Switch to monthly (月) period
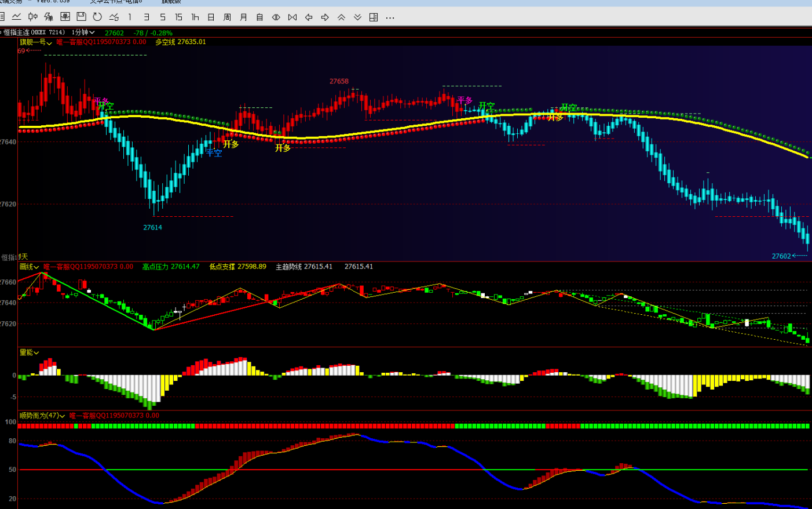The image size is (812, 509). 243,17
